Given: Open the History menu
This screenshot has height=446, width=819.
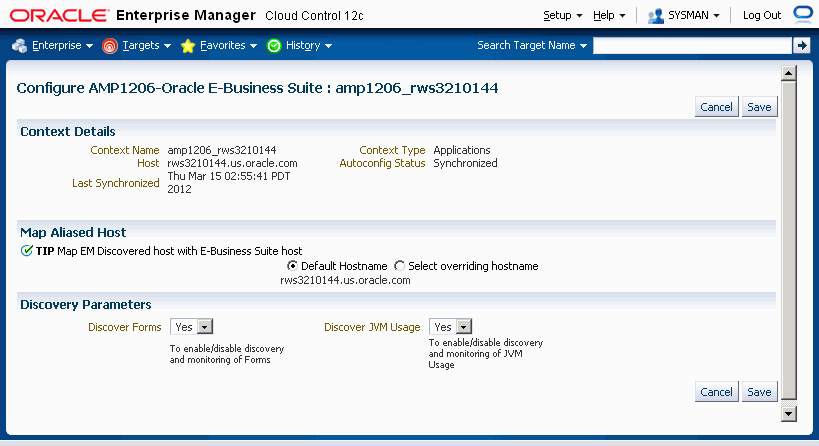Looking at the screenshot, I should point(309,45).
